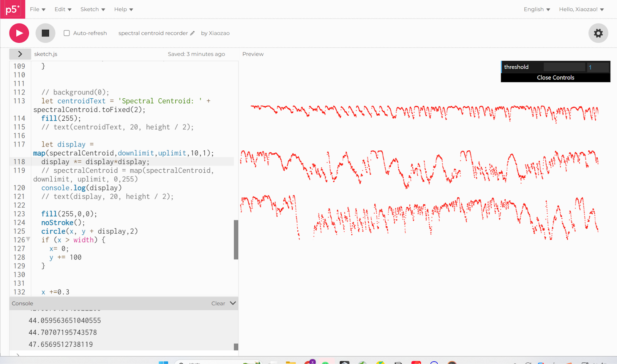Click the p5 logo home icon
Image resolution: width=617 pixels, height=364 pixels.
click(12, 9)
